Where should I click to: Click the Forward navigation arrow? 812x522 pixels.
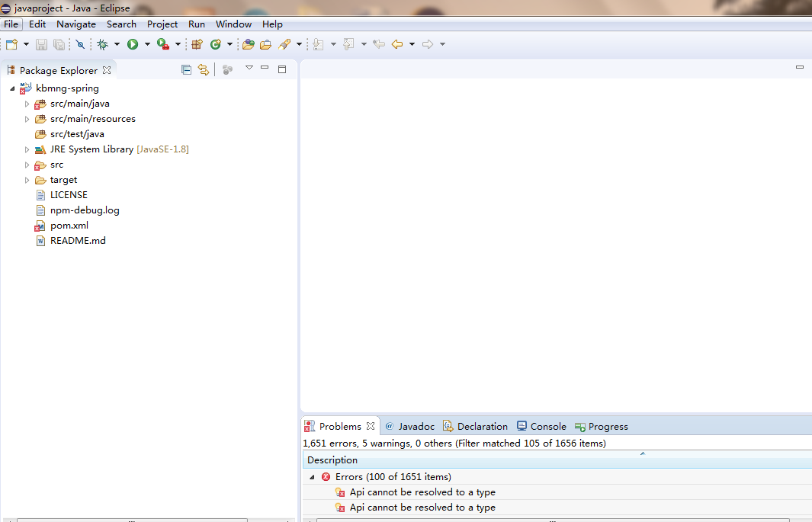[x=427, y=44]
